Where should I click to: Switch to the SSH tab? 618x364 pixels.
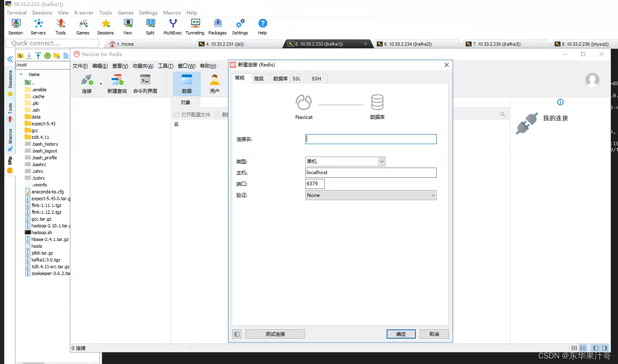click(316, 79)
